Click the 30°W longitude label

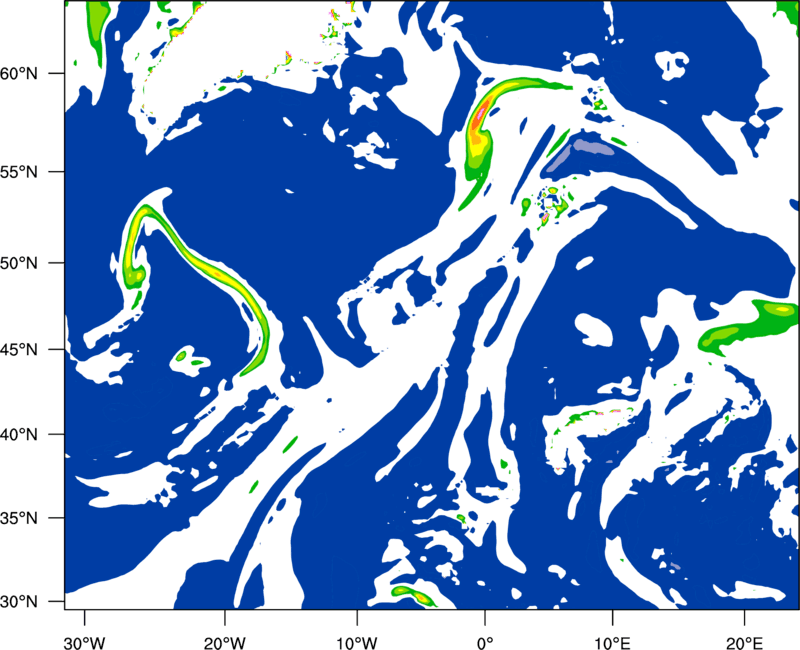click(84, 643)
